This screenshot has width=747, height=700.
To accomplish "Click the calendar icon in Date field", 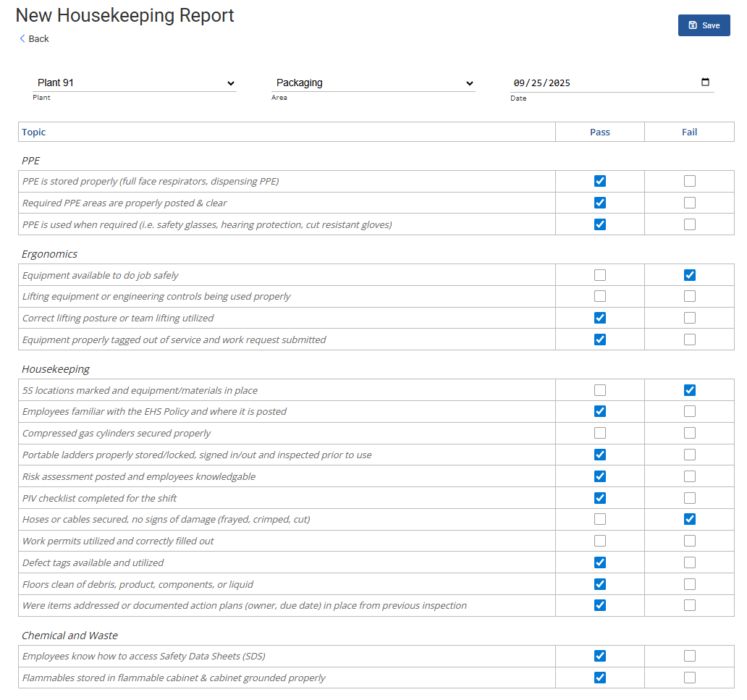I will [x=705, y=83].
